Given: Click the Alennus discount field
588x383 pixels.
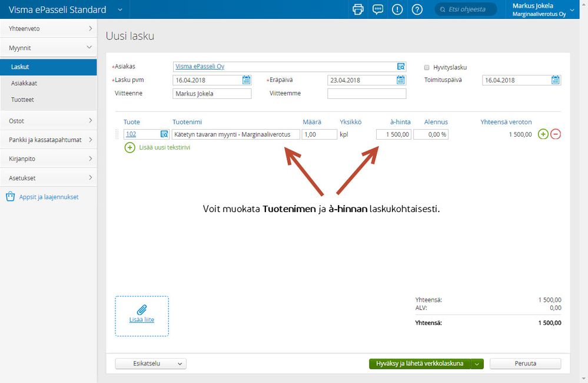Looking at the screenshot, I should pos(431,134).
